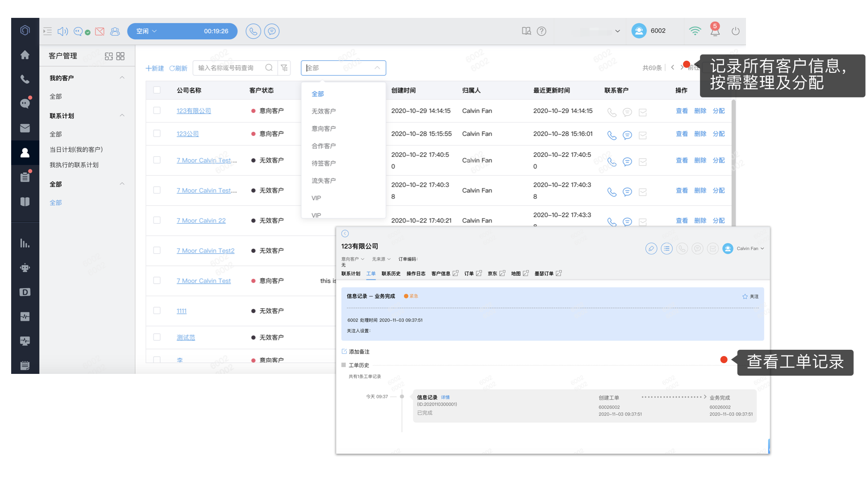Click the round chat message button
Viewport: 868px width, 486px height.
[x=272, y=31]
